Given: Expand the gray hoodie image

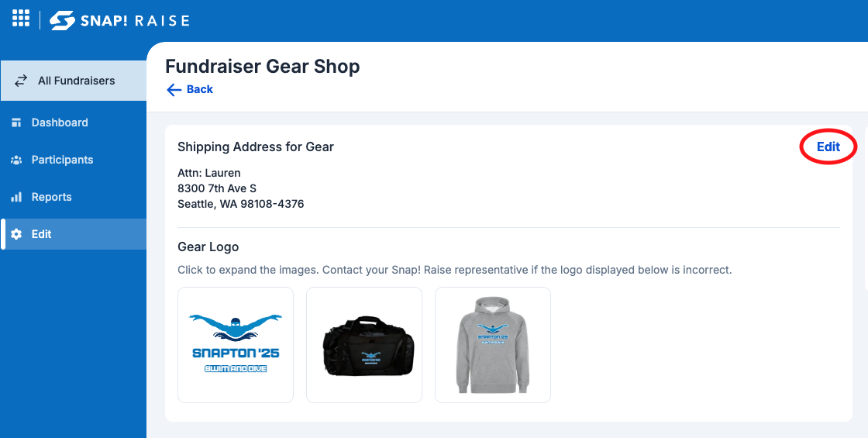Looking at the screenshot, I should (493, 345).
